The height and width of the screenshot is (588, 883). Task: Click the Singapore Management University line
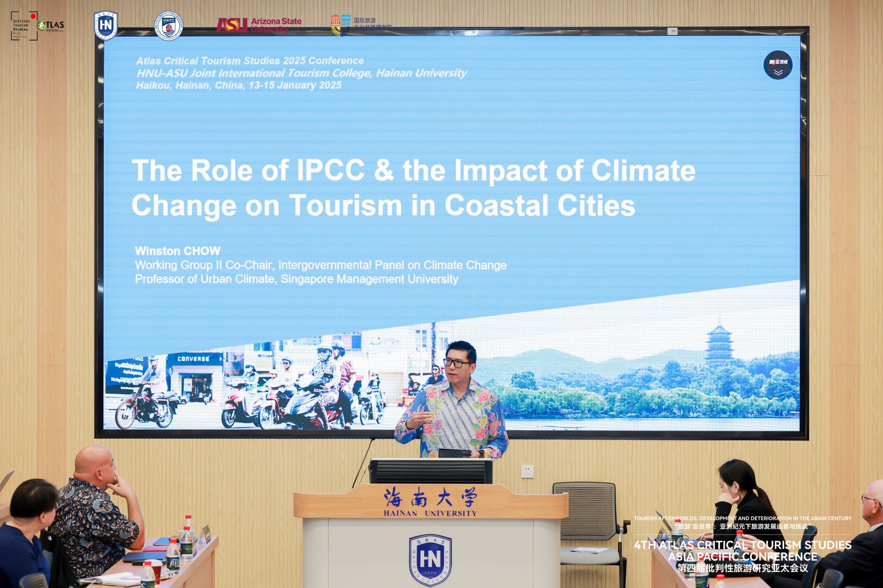(296, 279)
